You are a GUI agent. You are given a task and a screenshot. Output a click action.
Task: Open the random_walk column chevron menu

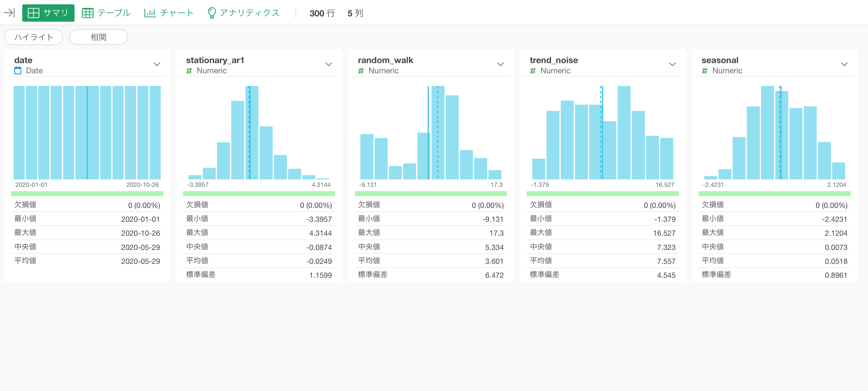500,64
